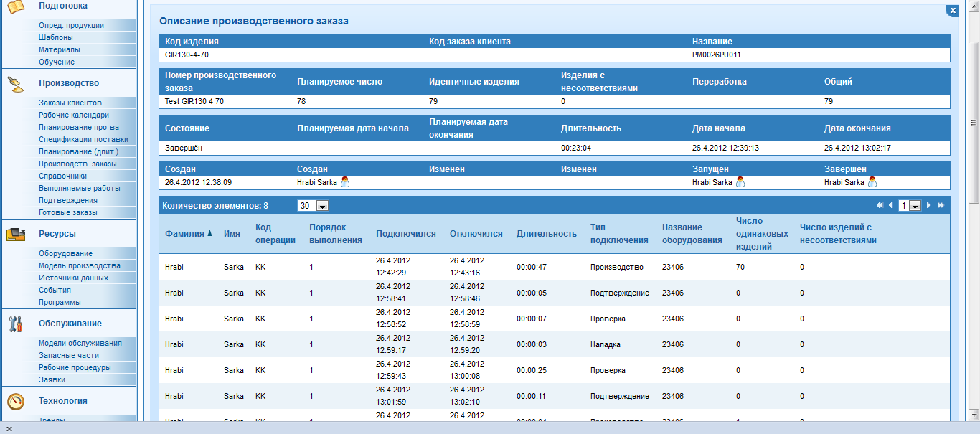Open Модели обслуживания
Screen dimensions: 980x434
tap(80, 343)
